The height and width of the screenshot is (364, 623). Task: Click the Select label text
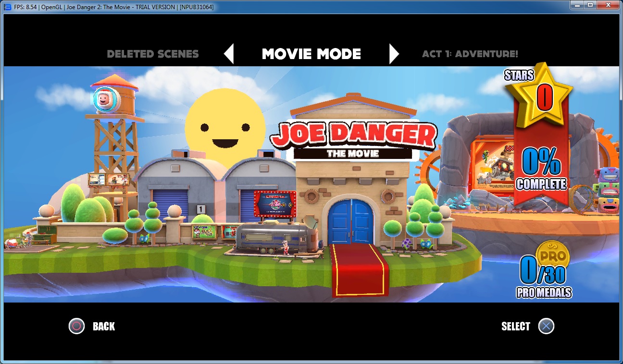point(515,327)
